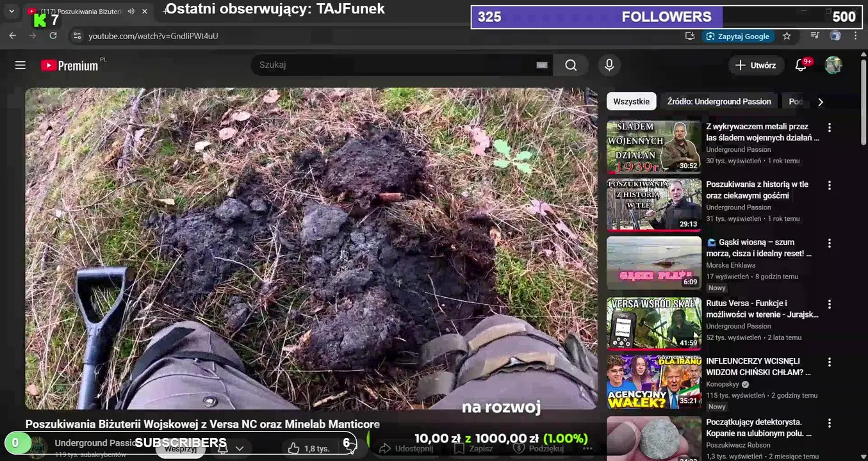The height and width of the screenshot is (461, 868).
Task: Open the on-screen keyboard in search box
Action: (542, 65)
